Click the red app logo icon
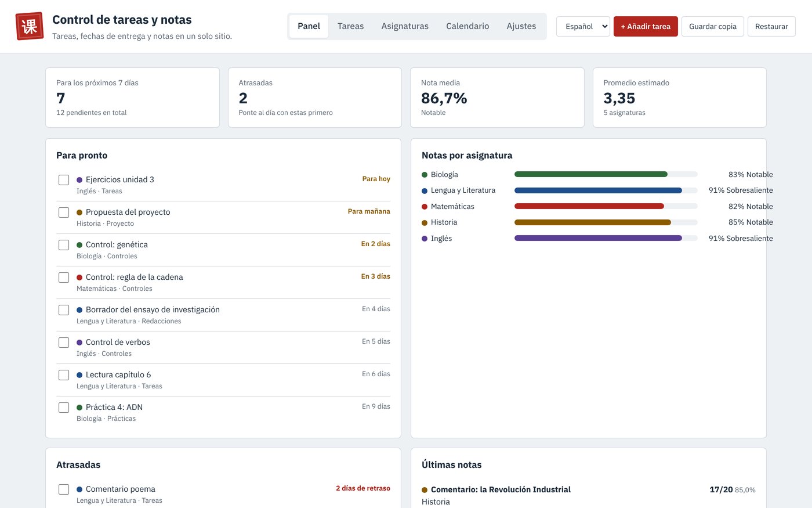This screenshot has width=812, height=508. pos(30,26)
